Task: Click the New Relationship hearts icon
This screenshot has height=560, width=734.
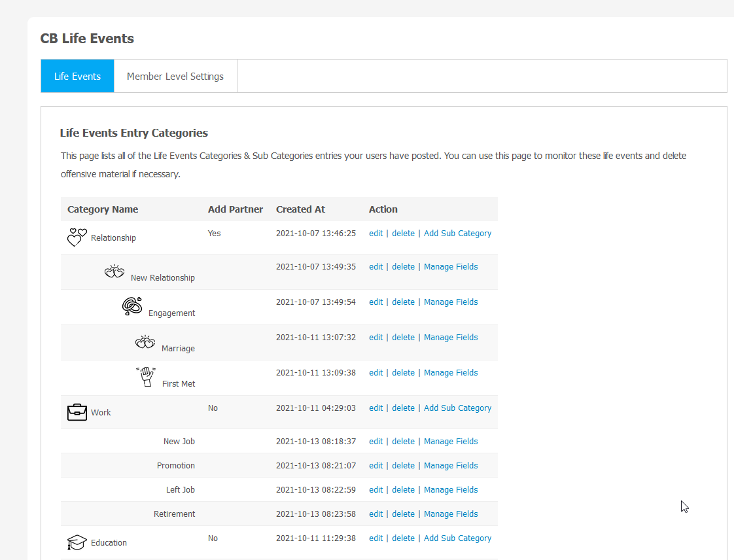Action: [114, 271]
